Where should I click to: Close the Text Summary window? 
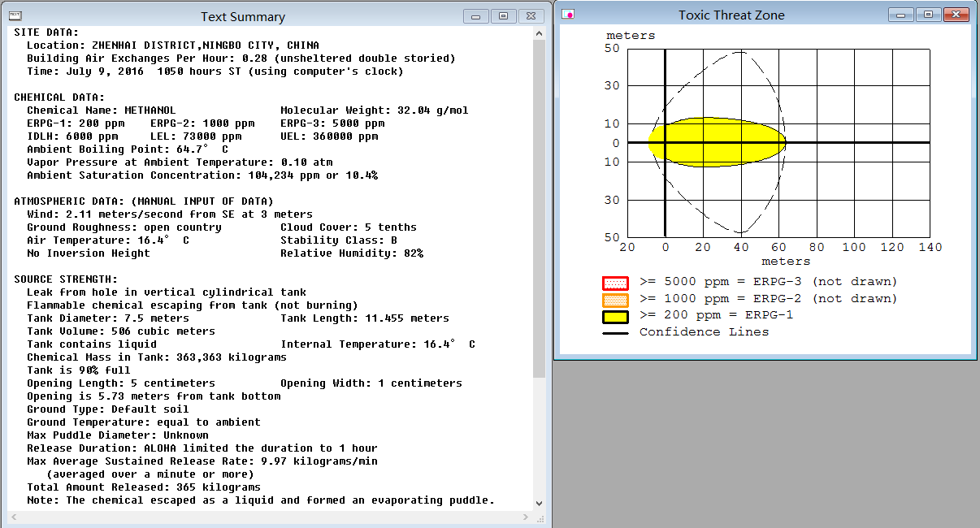pyautogui.click(x=531, y=16)
